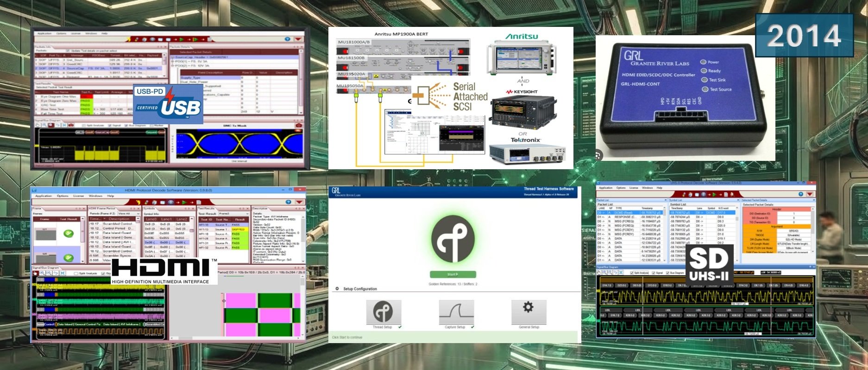
Task: Open General Setup gear tile
Action: 528,312
